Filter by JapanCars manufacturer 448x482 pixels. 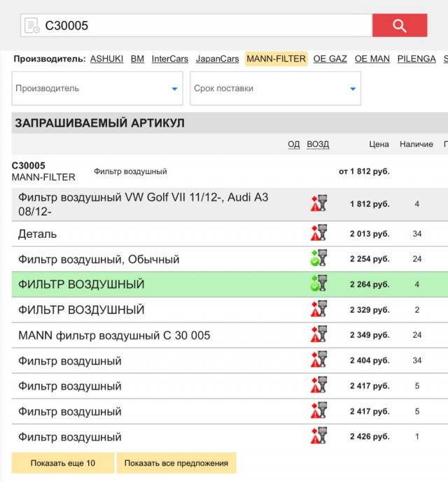(217, 59)
